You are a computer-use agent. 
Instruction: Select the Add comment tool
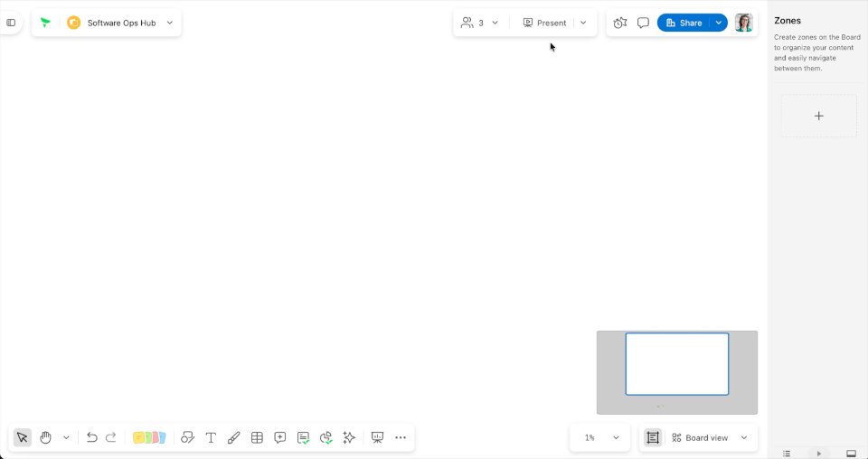[280, 437]
